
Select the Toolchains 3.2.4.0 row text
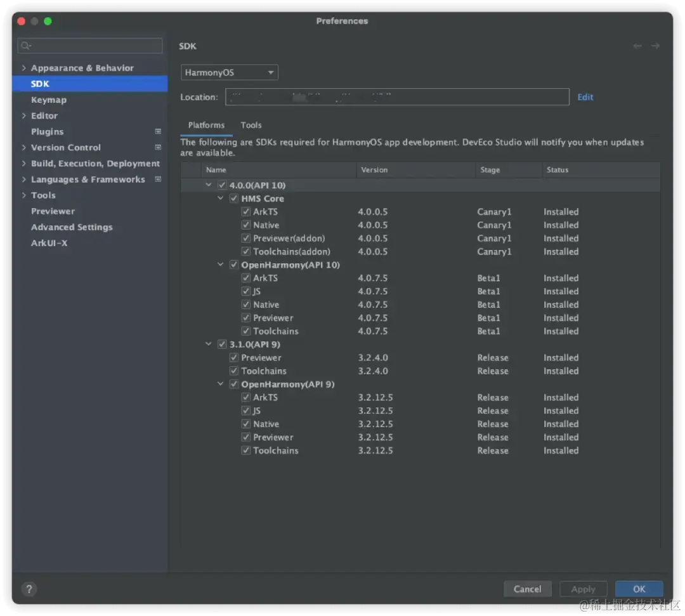264,371
